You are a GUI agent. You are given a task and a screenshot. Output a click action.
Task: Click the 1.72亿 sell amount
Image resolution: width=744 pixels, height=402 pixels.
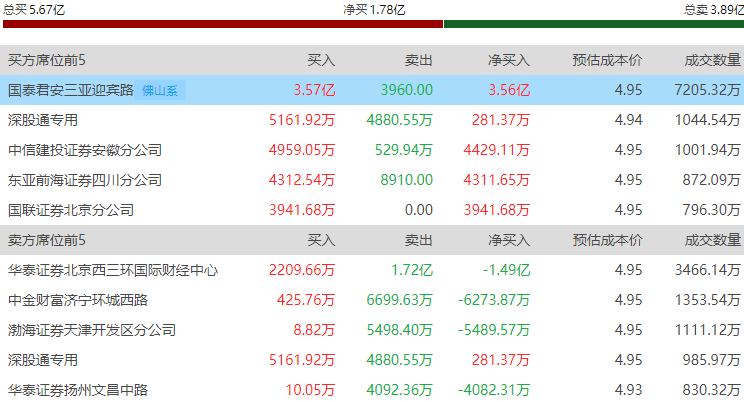pyautogui.click(x=412, y=270)
